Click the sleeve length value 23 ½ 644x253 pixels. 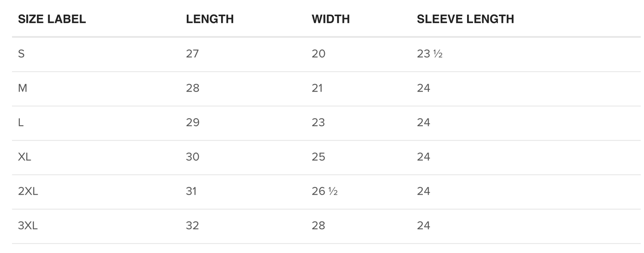click(430, 54)
